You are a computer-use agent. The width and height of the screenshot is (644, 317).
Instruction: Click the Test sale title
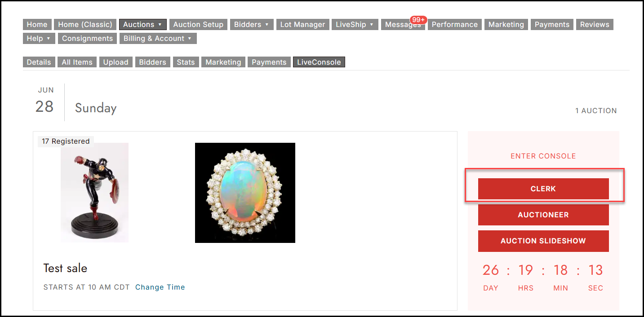[x=65, y=268]
